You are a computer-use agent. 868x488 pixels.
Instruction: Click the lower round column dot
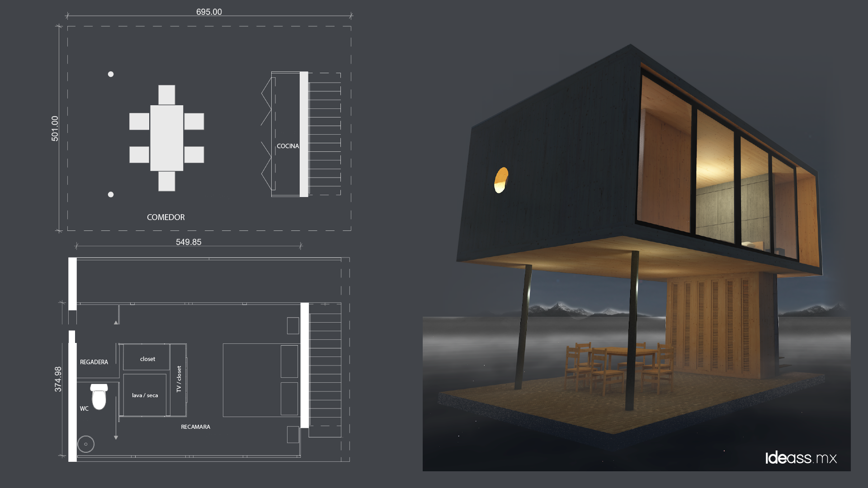[x=111, y=195]
